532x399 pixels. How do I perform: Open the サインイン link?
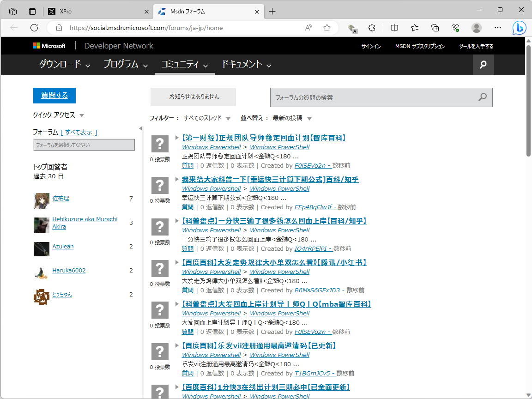point(371,46)
